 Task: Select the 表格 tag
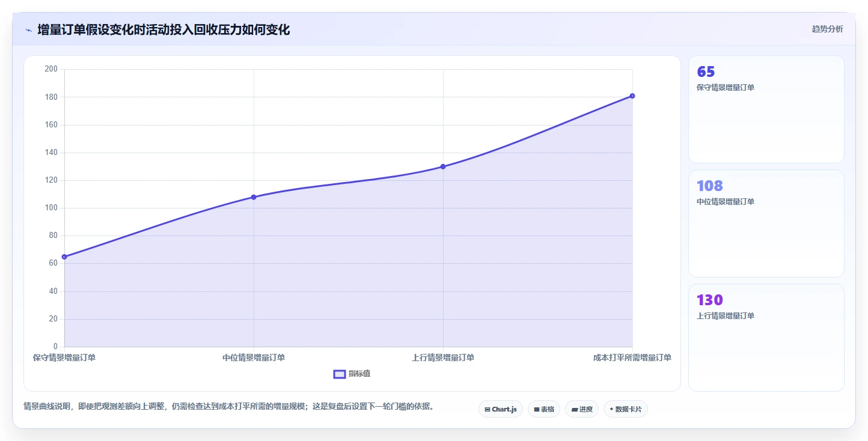point(544,409)
